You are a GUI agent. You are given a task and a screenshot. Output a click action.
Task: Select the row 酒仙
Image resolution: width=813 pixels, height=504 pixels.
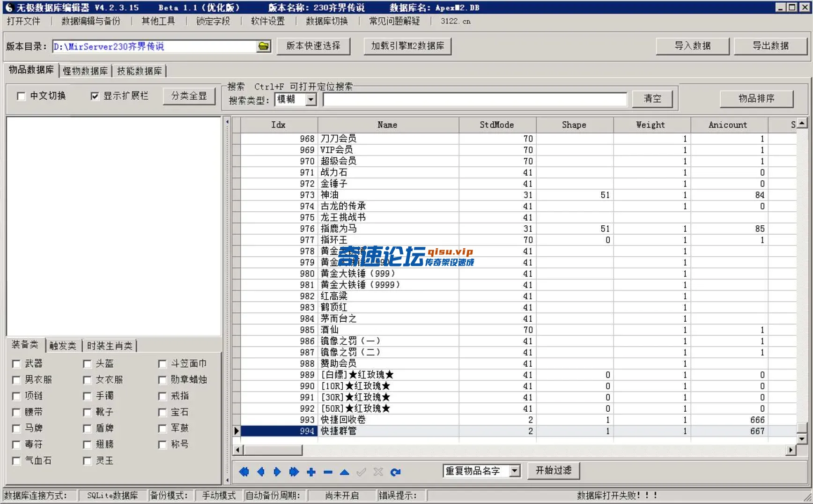click(x=514, y=330)
